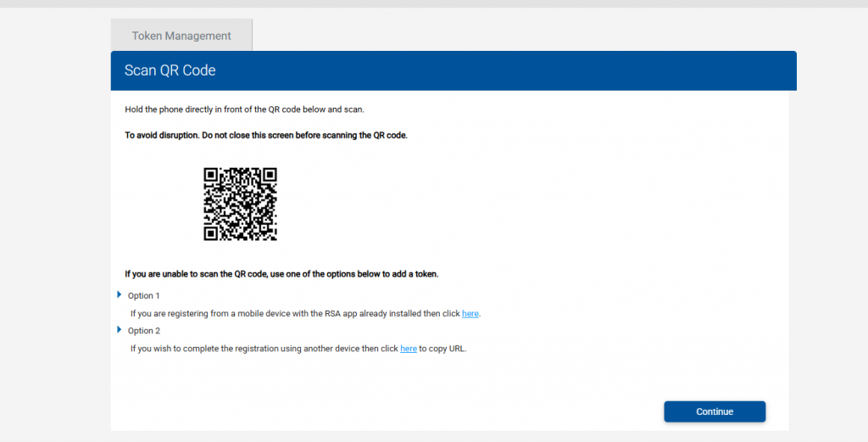Click the "If you are unable to scan" text
868x442 pixels.
point(281,274)
